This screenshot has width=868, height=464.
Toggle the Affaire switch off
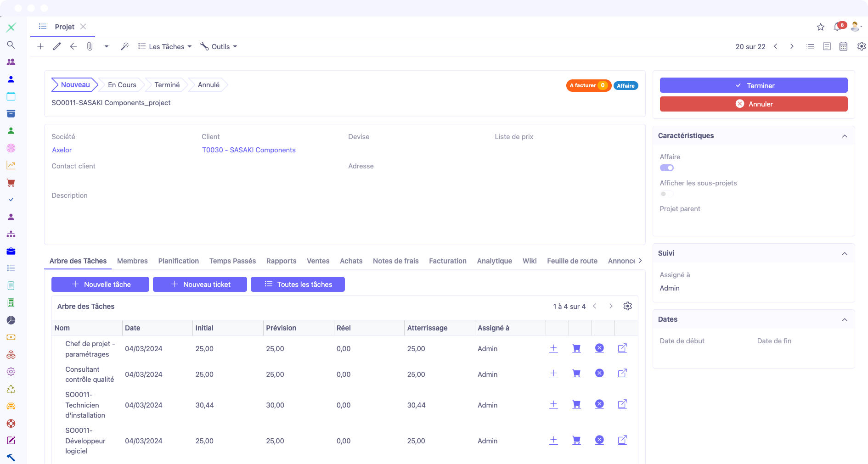(x=667, y=168)
